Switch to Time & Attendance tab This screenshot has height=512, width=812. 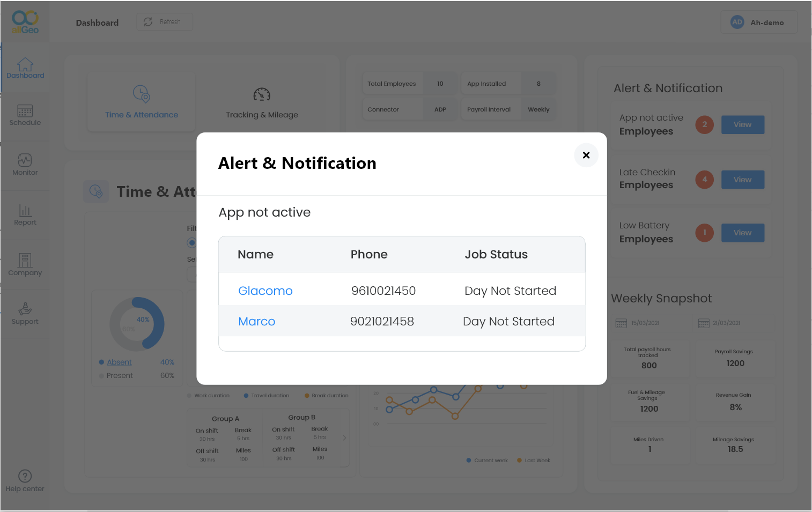click(x=142, y=102)
